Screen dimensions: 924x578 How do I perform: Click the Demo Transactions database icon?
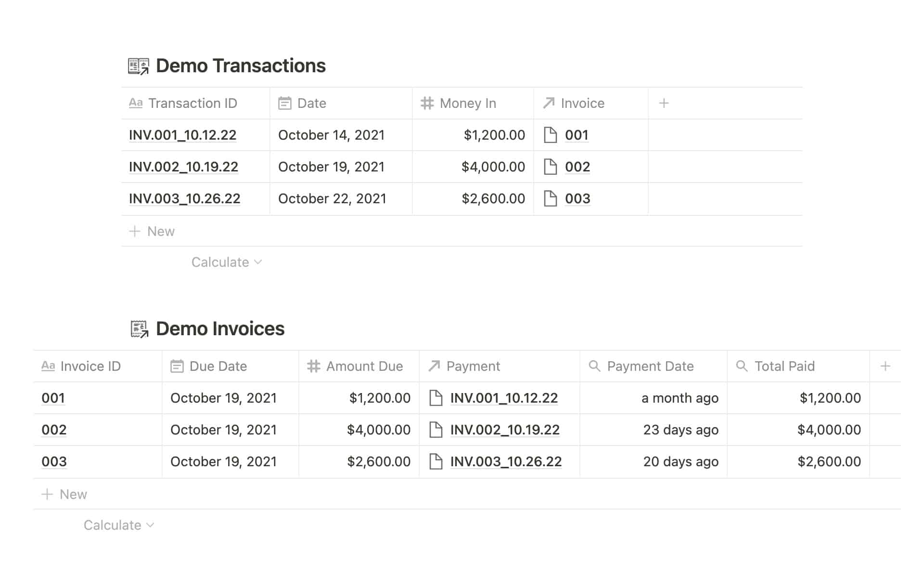138,66
